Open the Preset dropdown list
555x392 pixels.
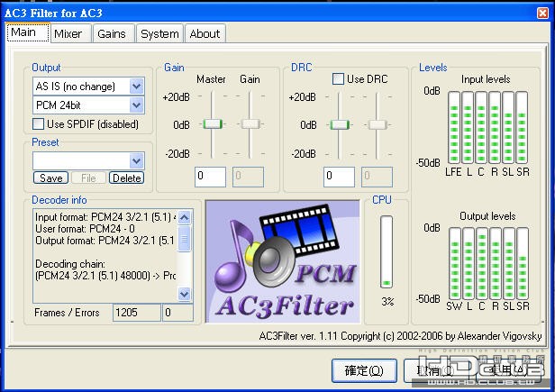[x=136, y=161]
